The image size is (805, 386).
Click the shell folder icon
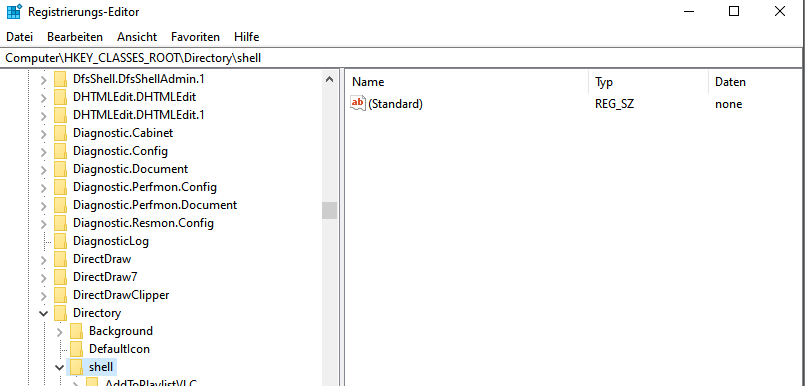click(76, 366)
